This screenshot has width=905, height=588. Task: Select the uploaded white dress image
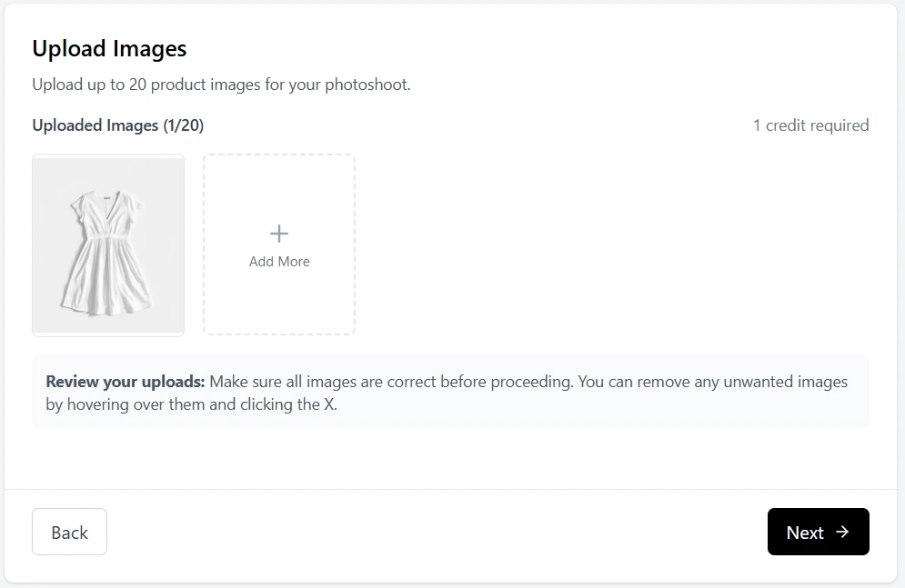tap(107, 244)
